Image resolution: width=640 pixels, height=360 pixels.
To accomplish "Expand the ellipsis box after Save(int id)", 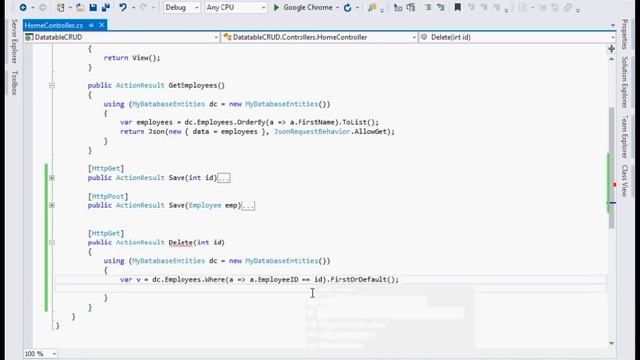I will pos(224,178).
